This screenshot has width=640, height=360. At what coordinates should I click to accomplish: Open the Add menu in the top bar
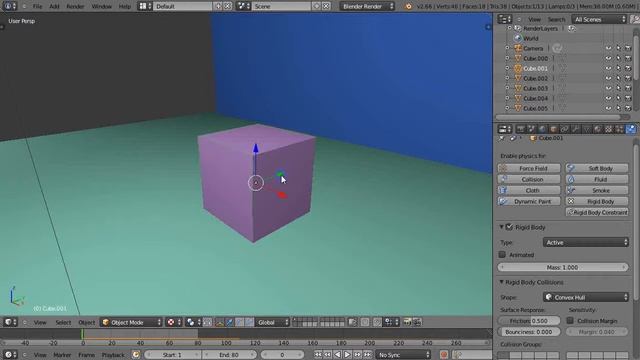pos(54,6)
